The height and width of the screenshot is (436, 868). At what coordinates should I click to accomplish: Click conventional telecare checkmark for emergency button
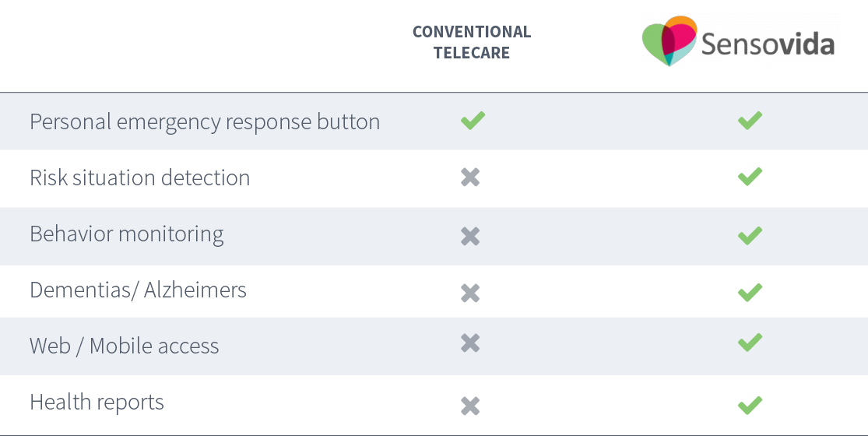click(473, 120)
